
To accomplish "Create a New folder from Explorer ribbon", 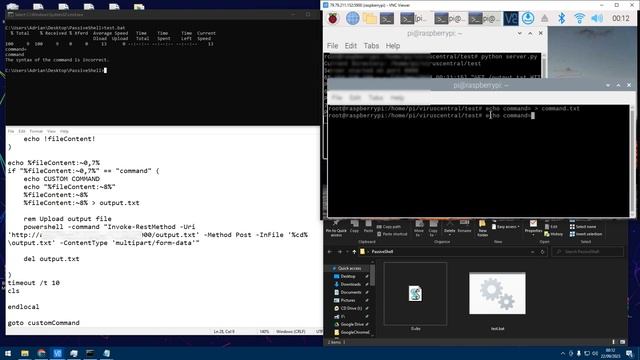I will tap(482, 229).
